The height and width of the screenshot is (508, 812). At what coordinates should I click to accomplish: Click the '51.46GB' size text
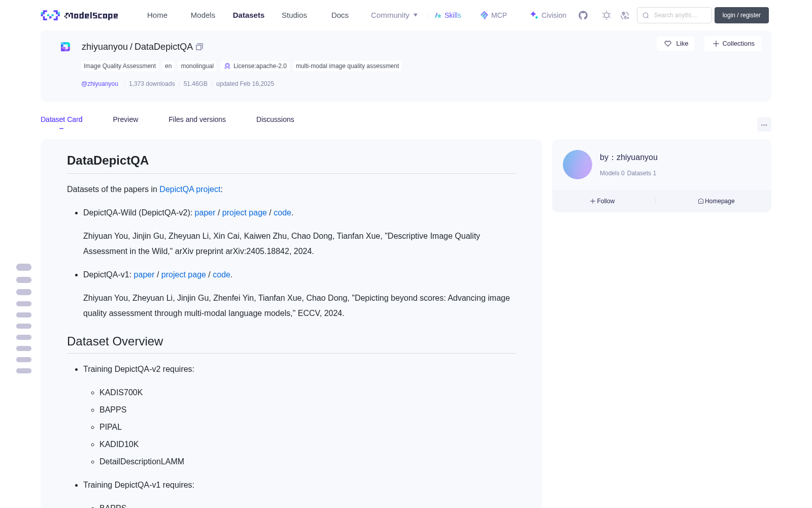pos(195,84)
